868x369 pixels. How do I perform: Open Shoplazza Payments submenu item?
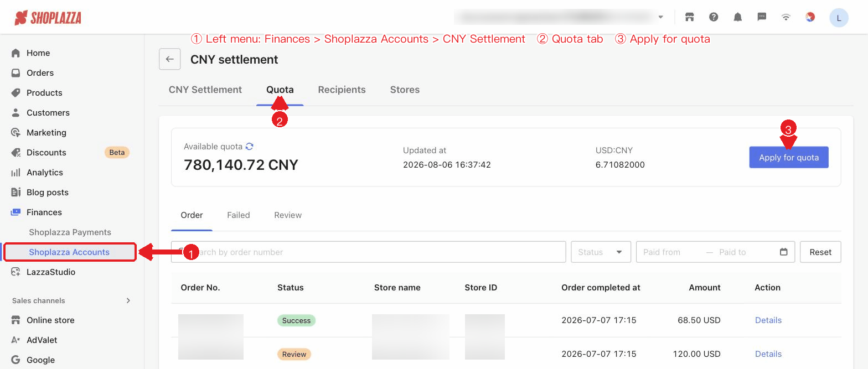(x=70, y=232)
